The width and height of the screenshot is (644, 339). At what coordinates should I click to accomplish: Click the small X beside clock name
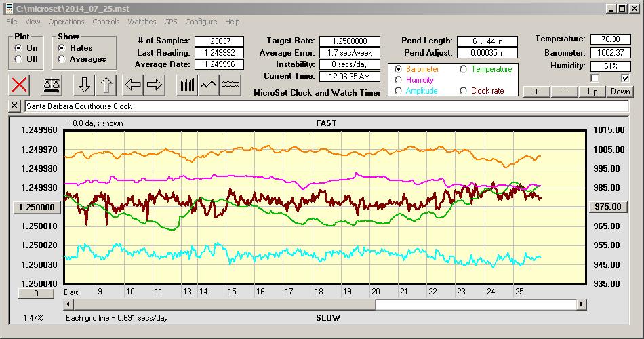(x=14, y=106)
